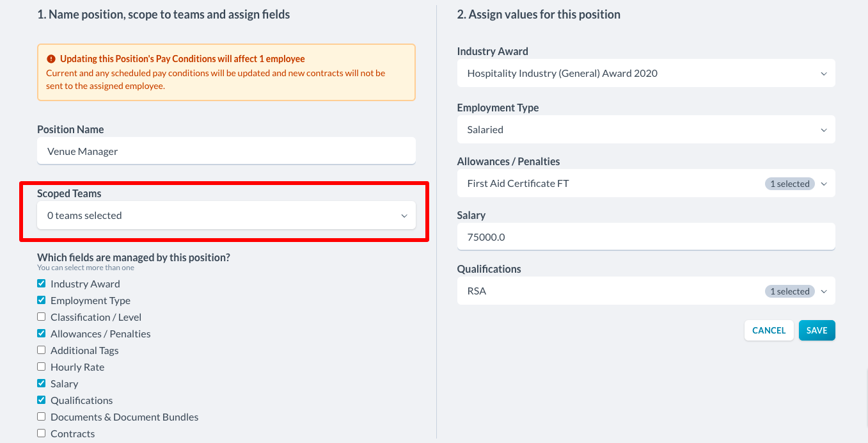Screen dimensions: 868x443
Task: Open the Qualifications RSA dropdown
Action: (646, 291)
